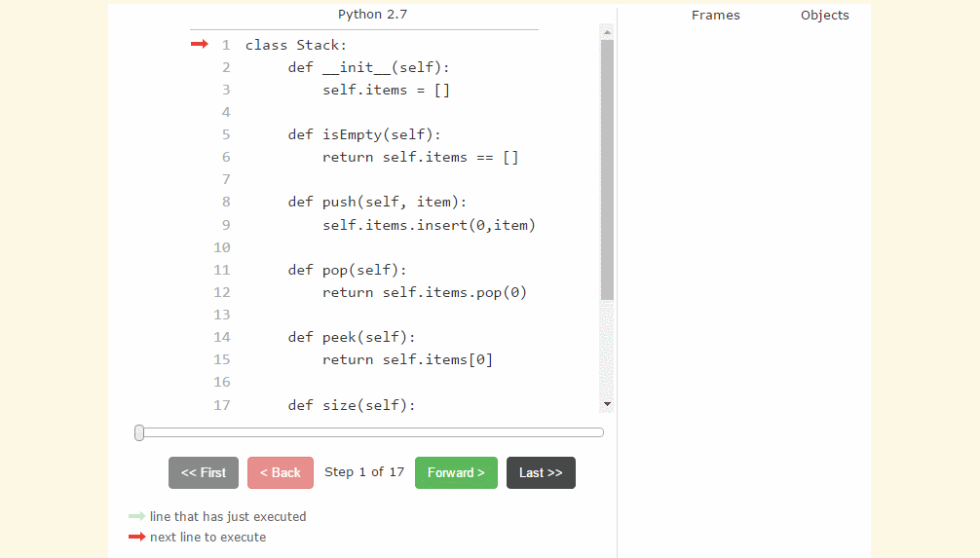Click the 'def push(self, item):' line
This screenshot has width=980, height=558.
[x=377, y=202]
